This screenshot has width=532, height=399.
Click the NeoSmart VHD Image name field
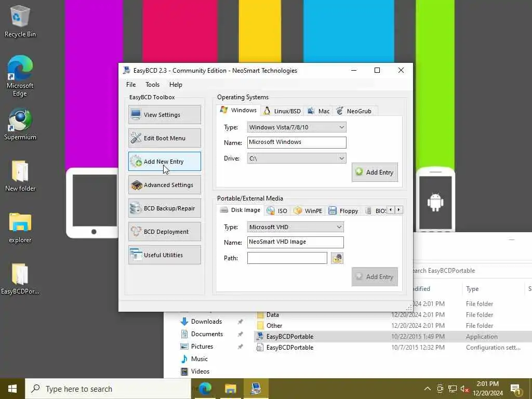click(x=295, y=242)
